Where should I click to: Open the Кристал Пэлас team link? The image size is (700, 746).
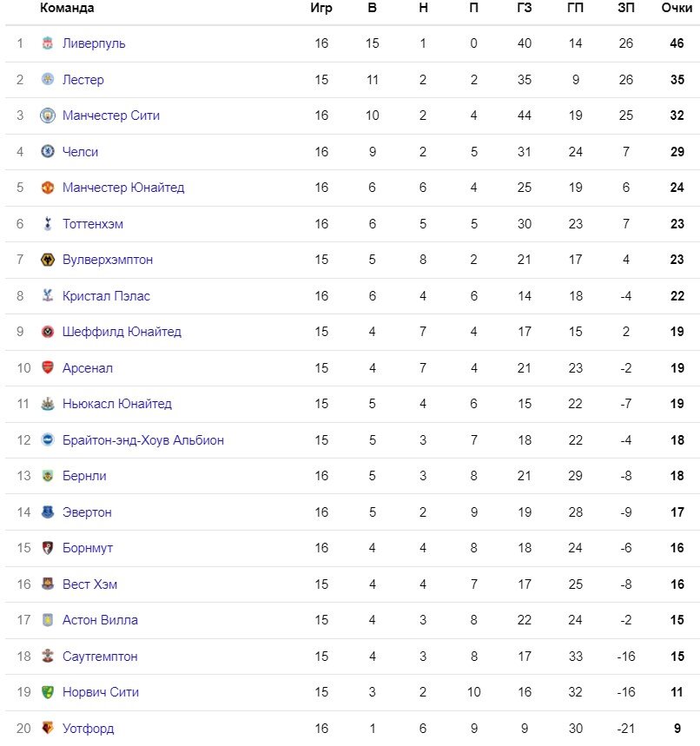click(106, 296)
